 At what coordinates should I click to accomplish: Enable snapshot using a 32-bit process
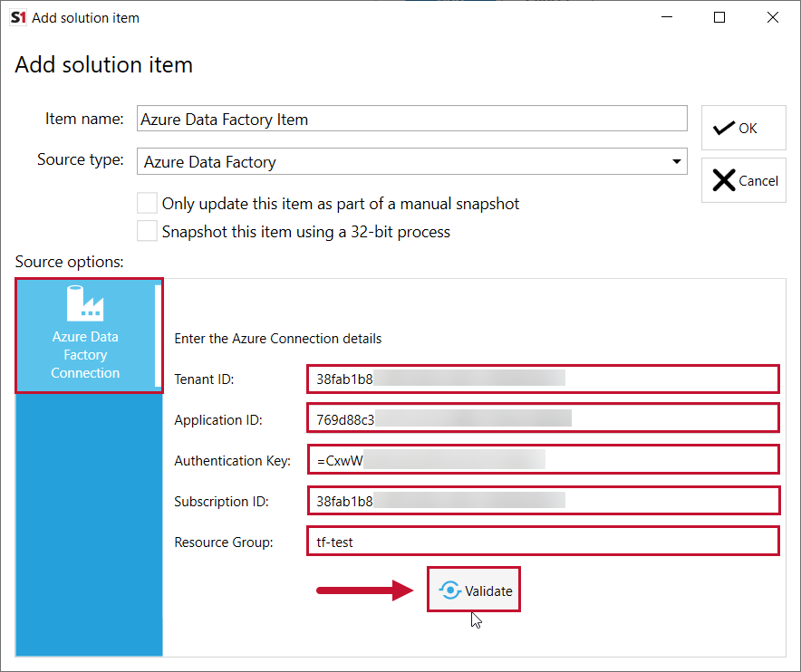point(147,231)
